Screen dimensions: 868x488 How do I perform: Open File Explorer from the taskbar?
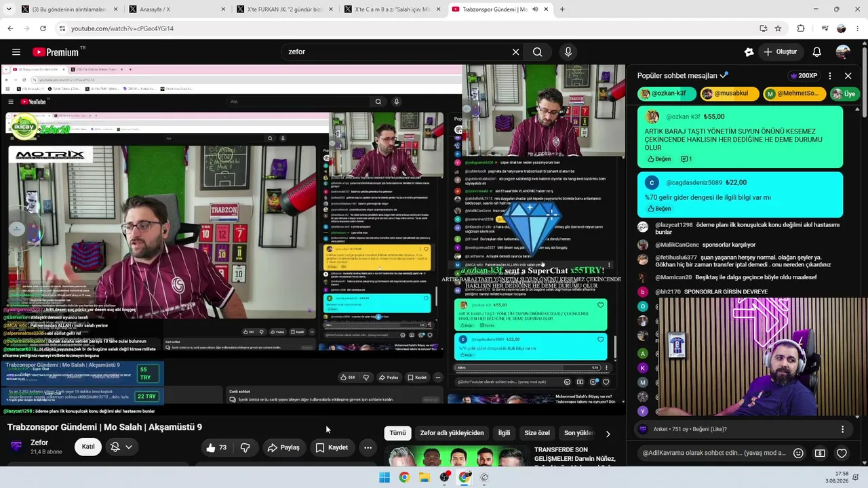click(x=425, y=477)
